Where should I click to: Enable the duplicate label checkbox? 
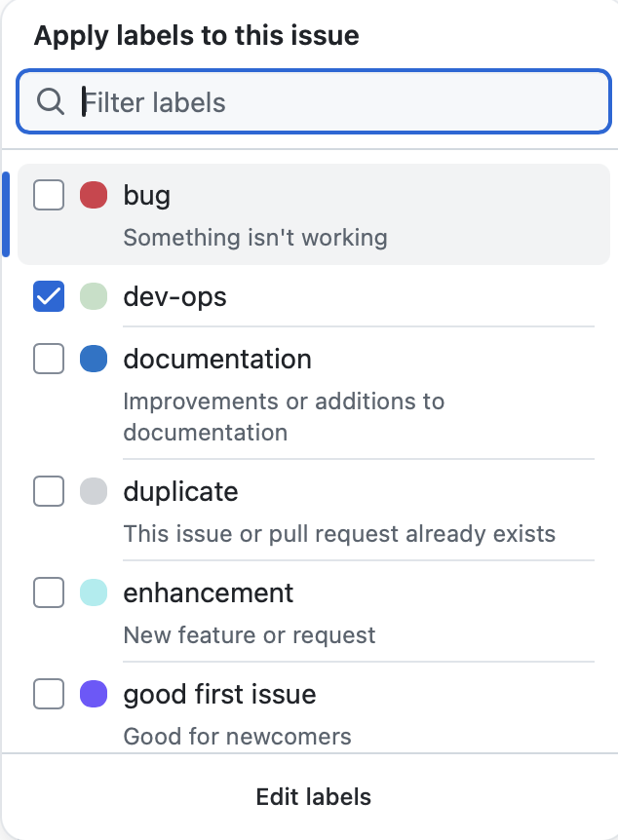[x=49, y=491]
